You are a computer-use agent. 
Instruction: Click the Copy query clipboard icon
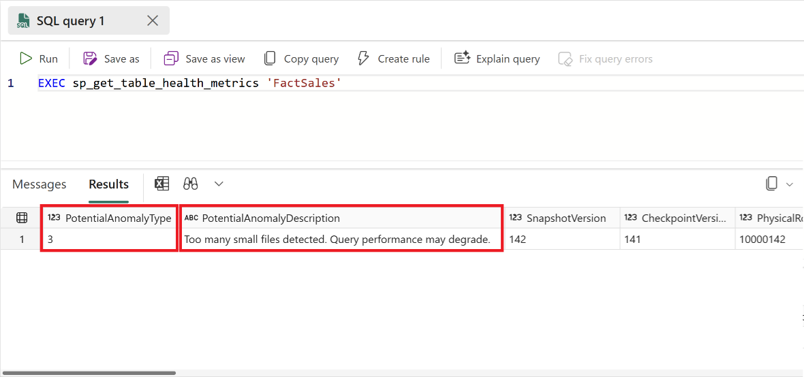[270, 59]
